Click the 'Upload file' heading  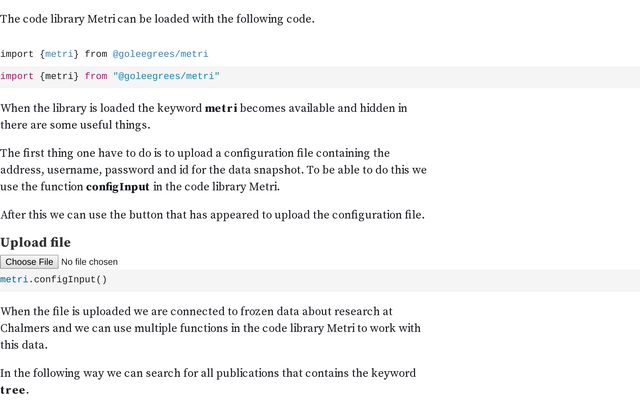[36, 242]
